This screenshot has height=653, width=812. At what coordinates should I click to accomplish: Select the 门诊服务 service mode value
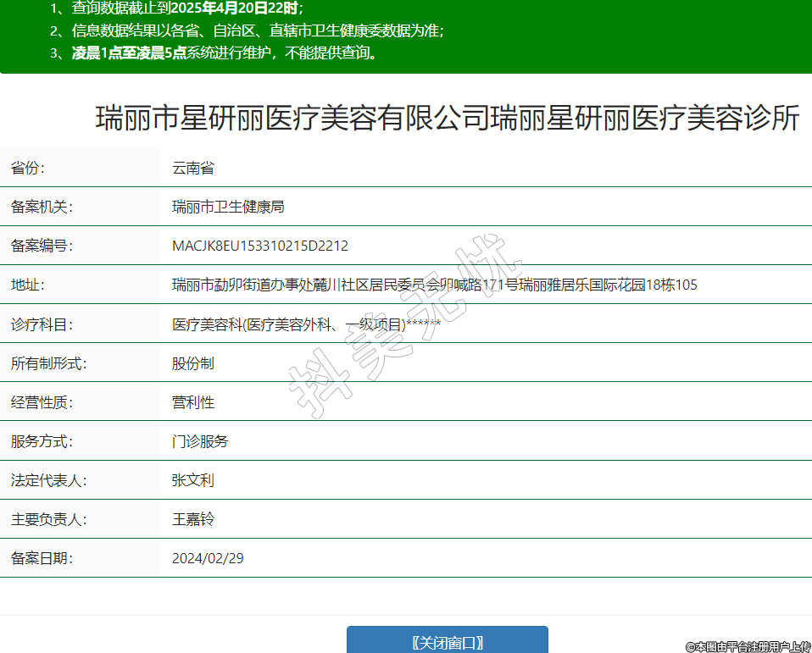click(x=200, y=441)
